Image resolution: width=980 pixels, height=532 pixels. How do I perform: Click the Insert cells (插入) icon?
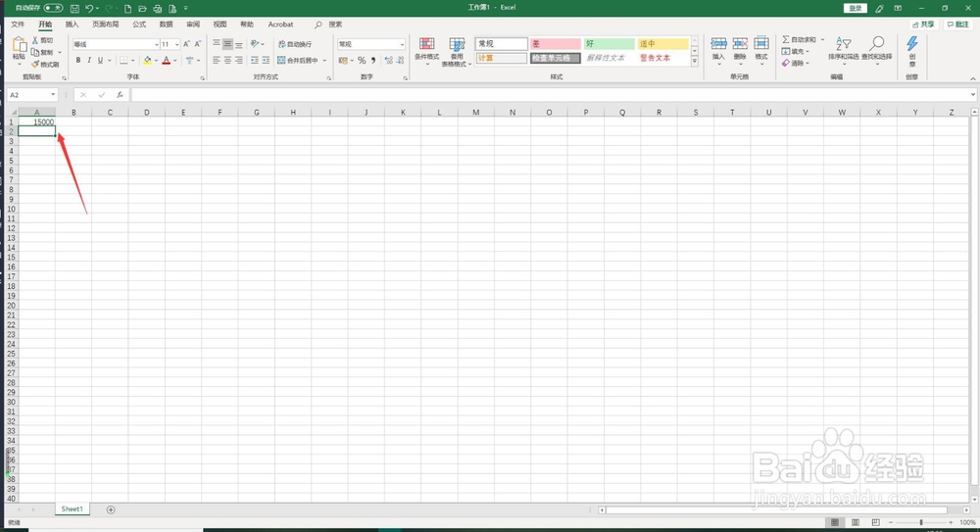coord(718,44)
